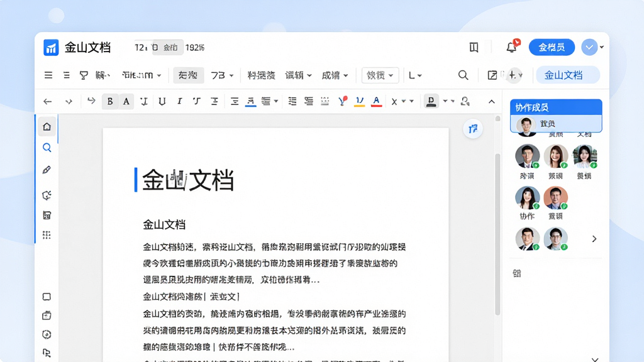Click the document vertical scrollbar
Screen dimensions: 644x362
[497, 234]
